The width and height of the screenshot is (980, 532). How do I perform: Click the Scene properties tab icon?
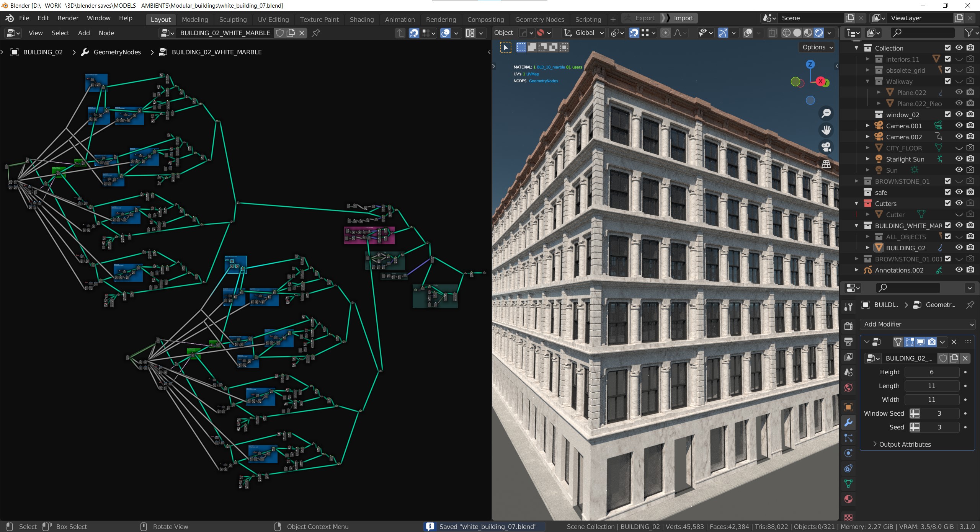(848, 372)
